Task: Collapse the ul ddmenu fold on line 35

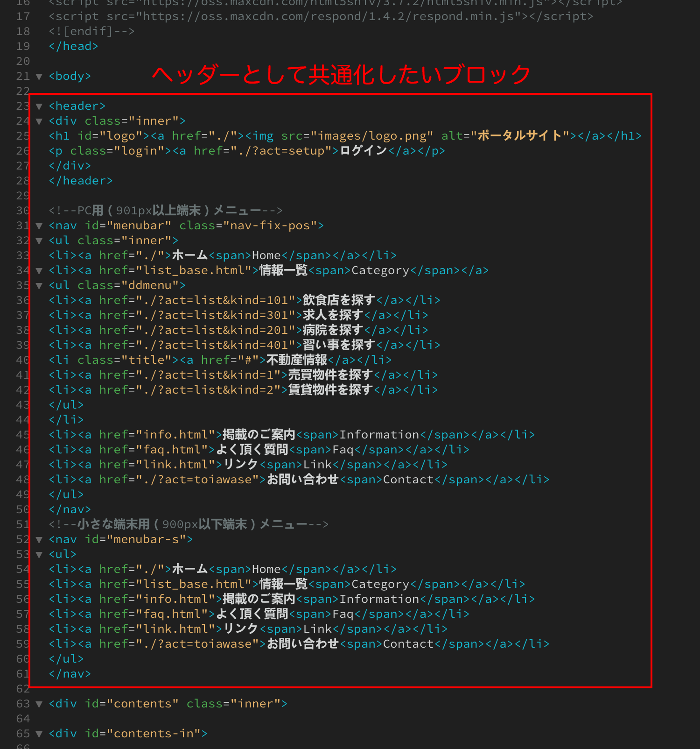Action: [39, 286]
